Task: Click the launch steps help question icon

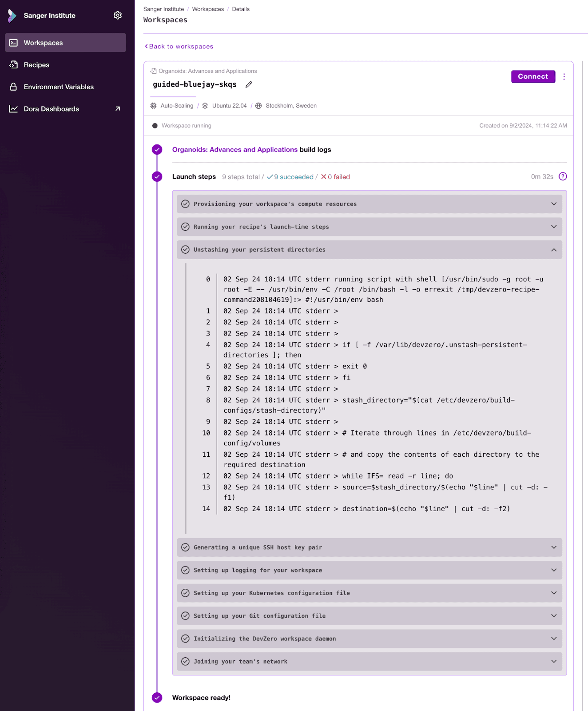Action: 563,176
